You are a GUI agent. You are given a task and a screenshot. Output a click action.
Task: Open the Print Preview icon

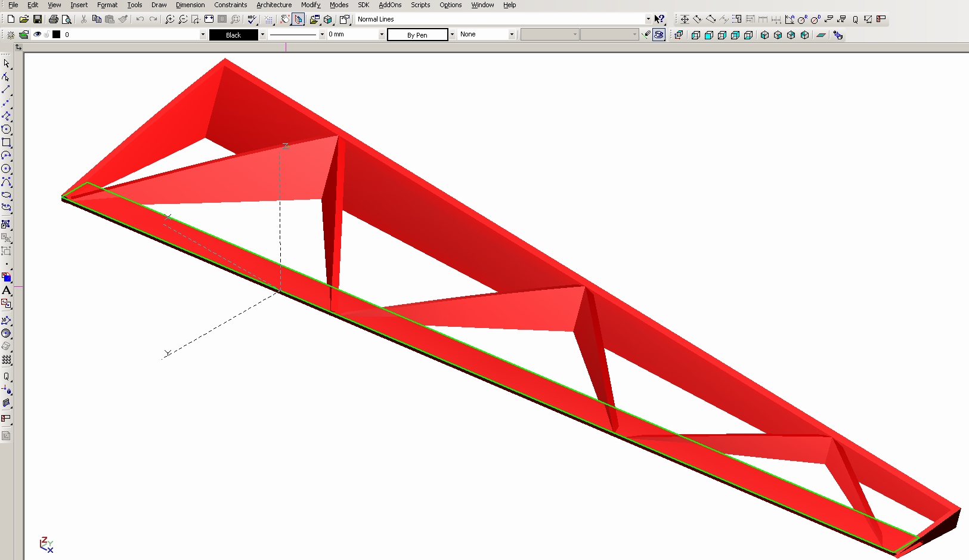[67, 19]
